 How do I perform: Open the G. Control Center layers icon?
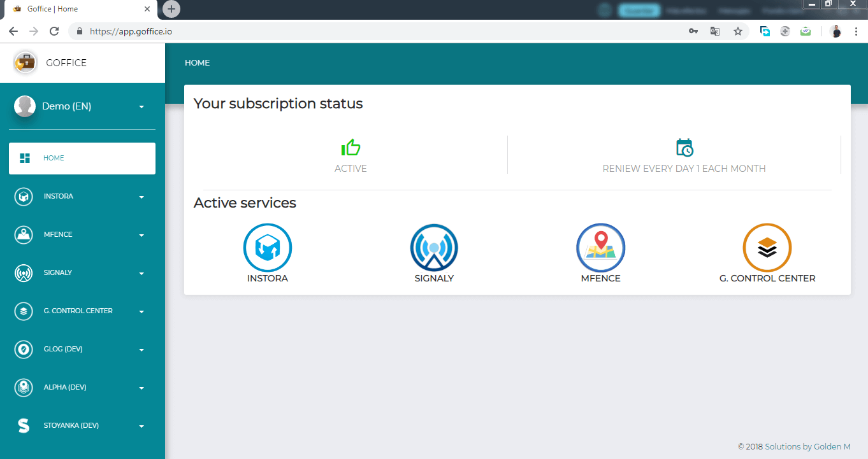(x=767, y=248)
